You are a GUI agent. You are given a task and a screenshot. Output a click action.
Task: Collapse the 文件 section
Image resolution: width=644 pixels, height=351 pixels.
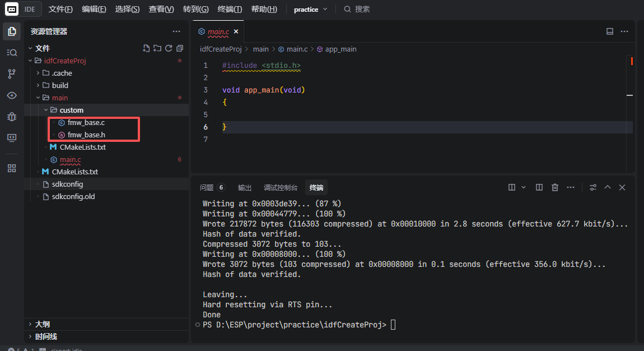[30, 48]
